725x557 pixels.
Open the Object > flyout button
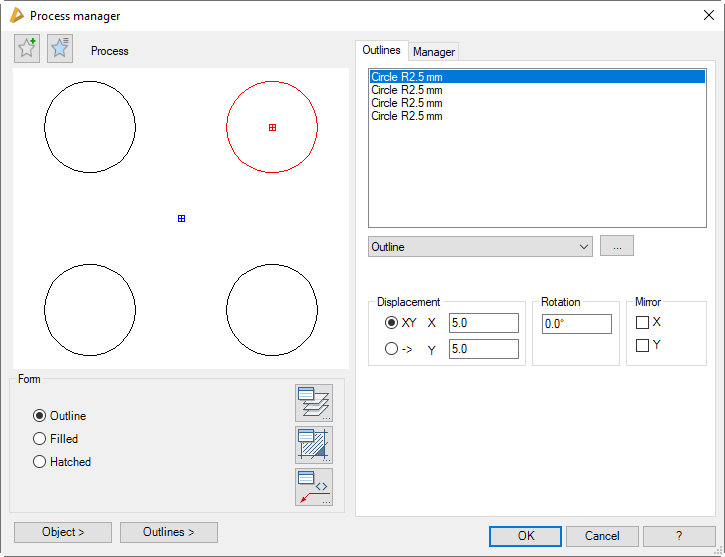pos(62,532)
